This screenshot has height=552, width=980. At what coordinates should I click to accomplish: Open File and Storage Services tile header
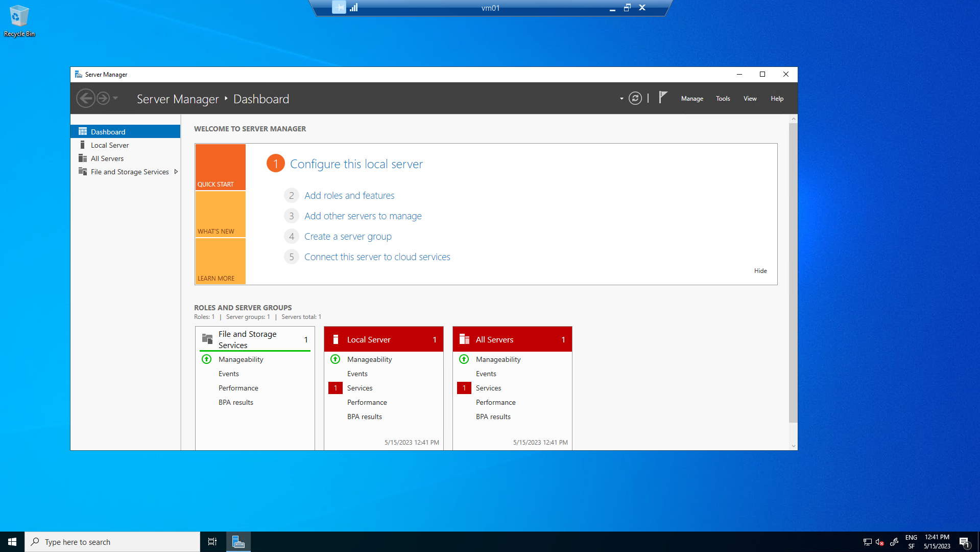click(x=255, y=339)
